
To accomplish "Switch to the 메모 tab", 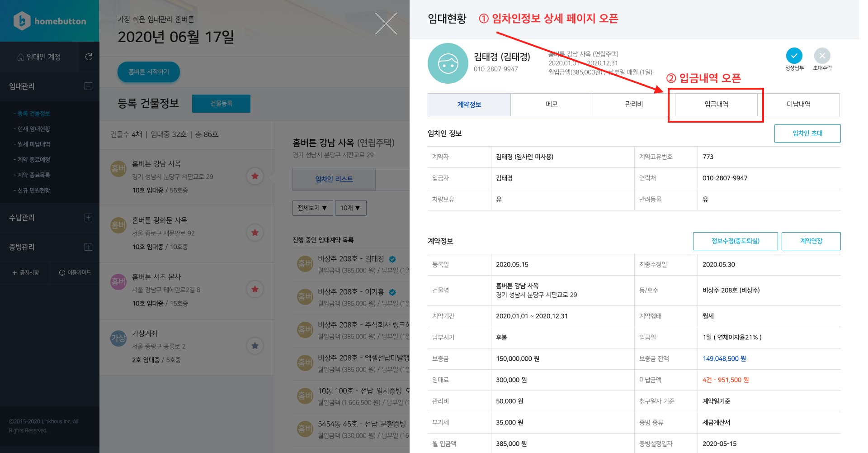I will [x=552, y=105].
